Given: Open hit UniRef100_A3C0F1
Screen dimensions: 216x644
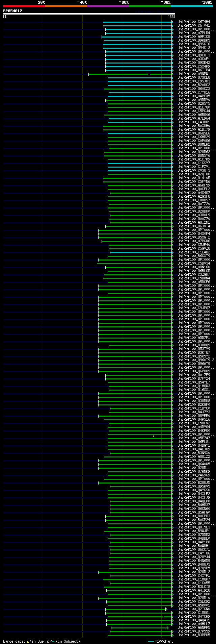Looking at the screenshot, I should click(194, 59).
